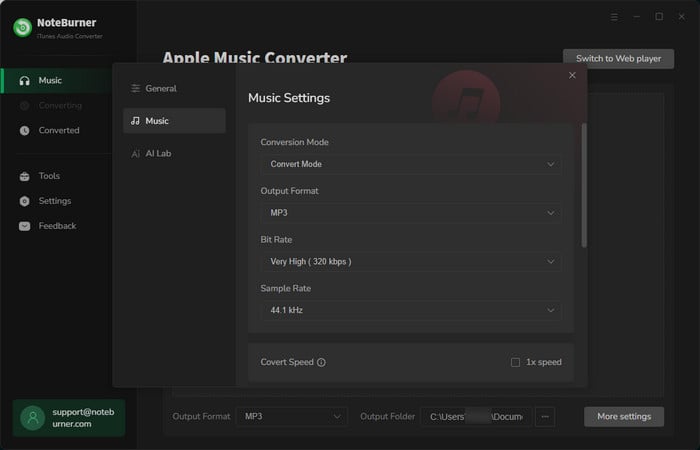Open the Tools briefcase icon

tap(25, 176)
